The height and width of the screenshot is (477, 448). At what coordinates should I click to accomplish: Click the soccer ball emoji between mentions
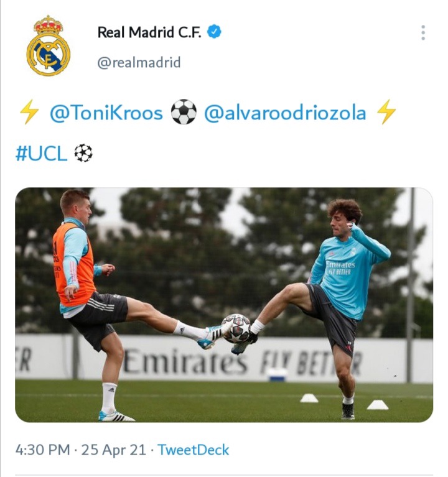coord(184,112)
